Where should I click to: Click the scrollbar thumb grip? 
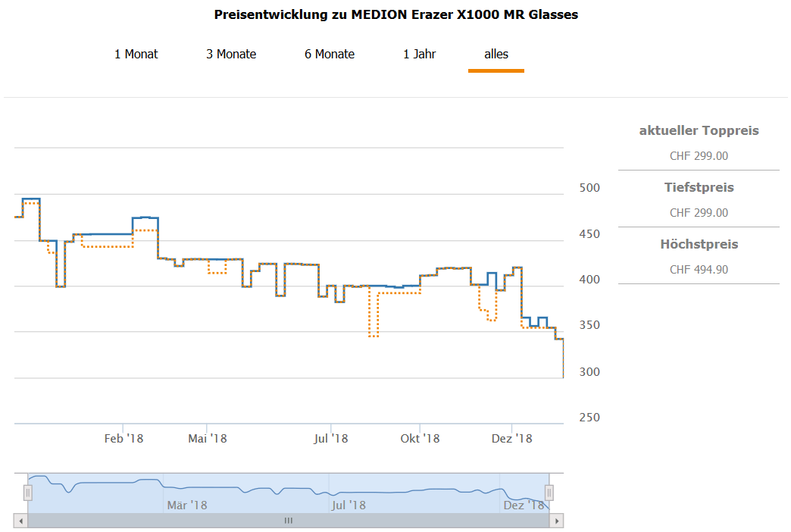pos(288,521)
